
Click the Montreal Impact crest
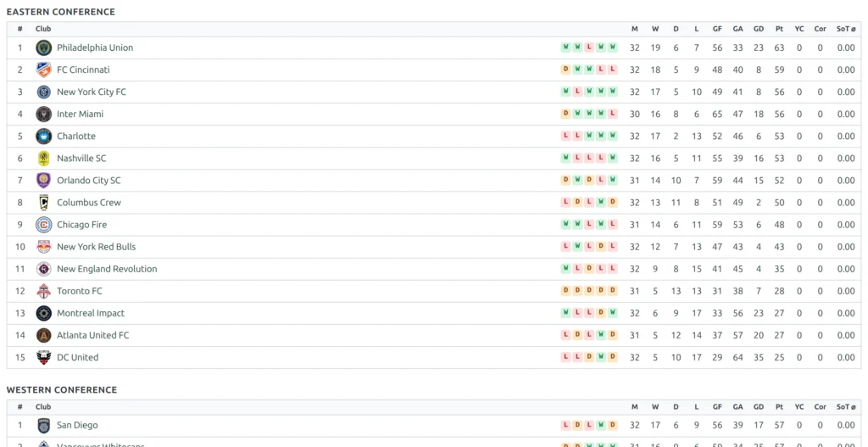[44, 314]
